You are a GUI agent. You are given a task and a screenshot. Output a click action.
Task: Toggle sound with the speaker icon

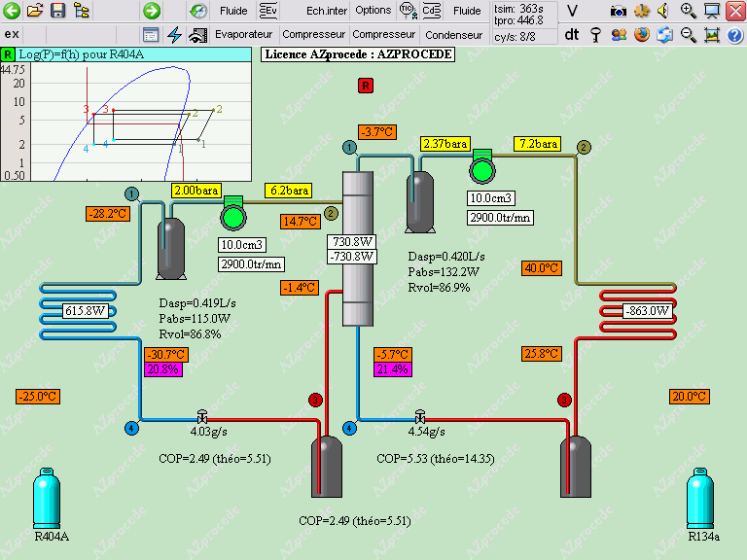tap(663, 10)
